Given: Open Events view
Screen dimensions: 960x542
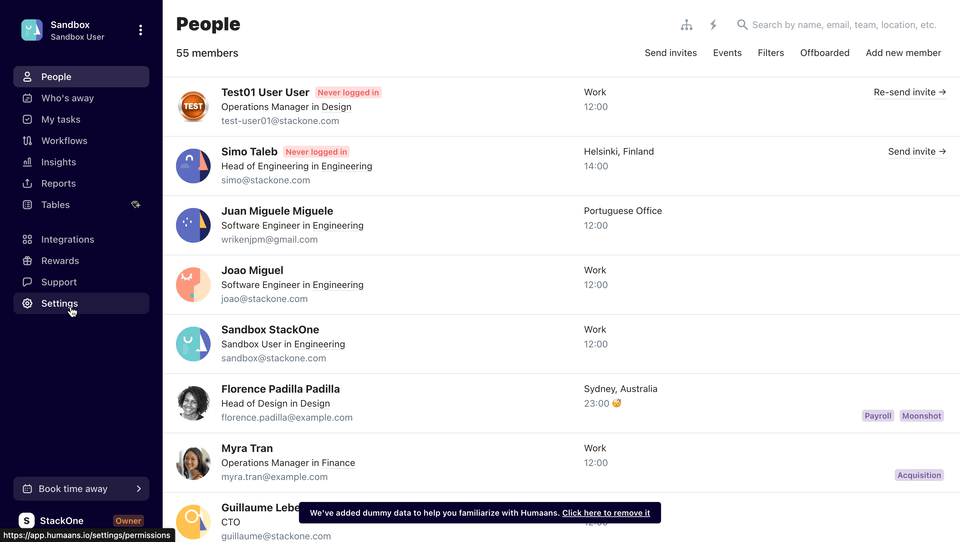Looking at the screenshot, I should (727, 53).
